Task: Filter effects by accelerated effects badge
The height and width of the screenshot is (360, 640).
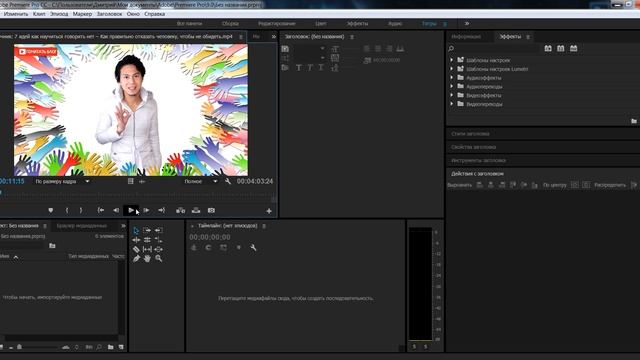Action: click(x=548, y=48)
